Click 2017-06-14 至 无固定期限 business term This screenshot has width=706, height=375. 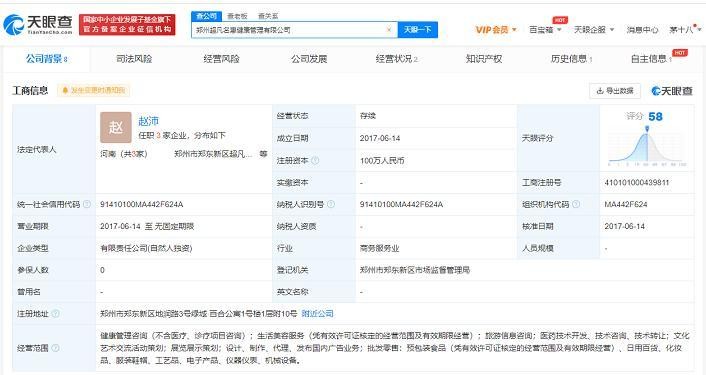coord(147,226)
